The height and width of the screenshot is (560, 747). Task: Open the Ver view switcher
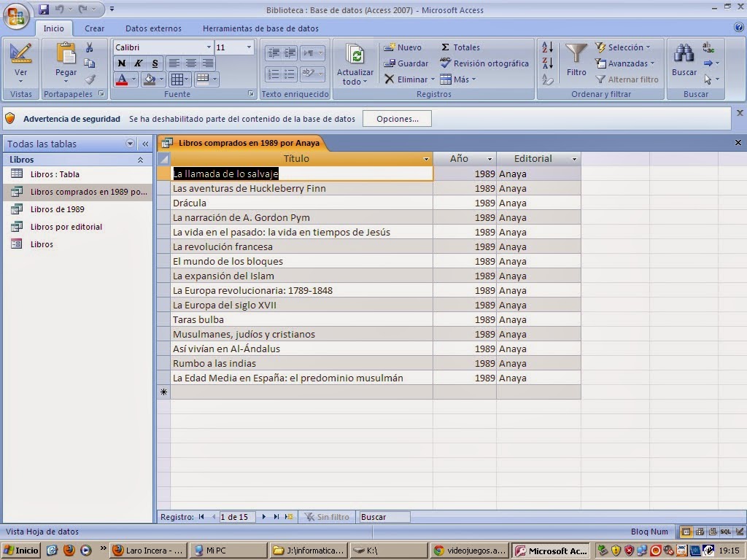[x=20, y=63]
